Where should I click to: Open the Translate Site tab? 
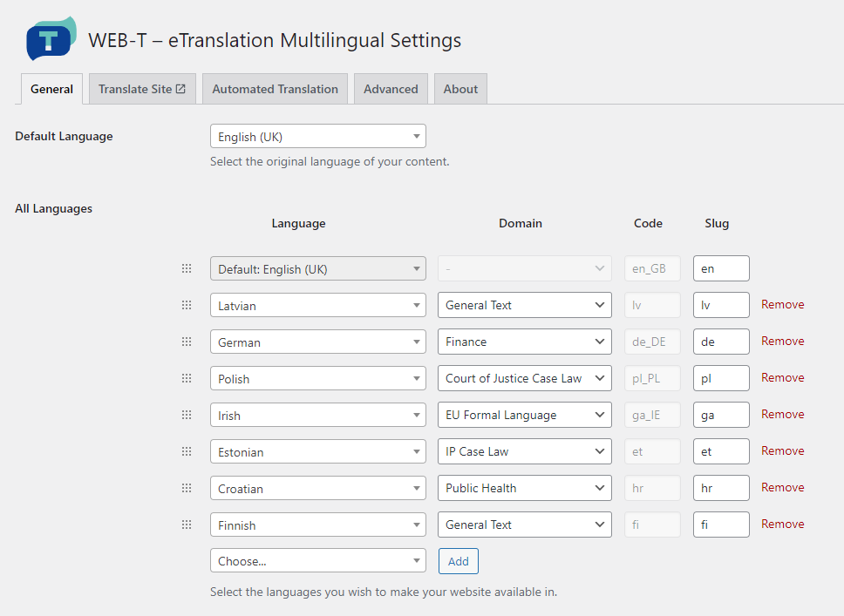tap(142, 89)
